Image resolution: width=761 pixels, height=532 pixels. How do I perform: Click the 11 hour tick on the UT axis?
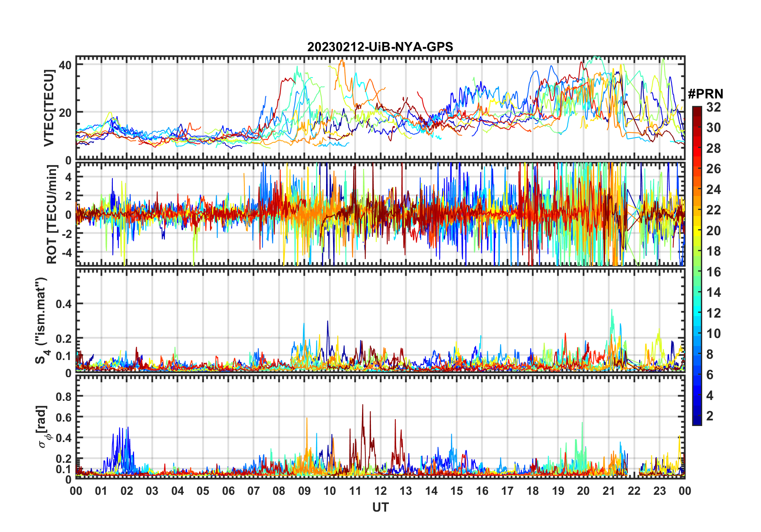click(355, 491)
